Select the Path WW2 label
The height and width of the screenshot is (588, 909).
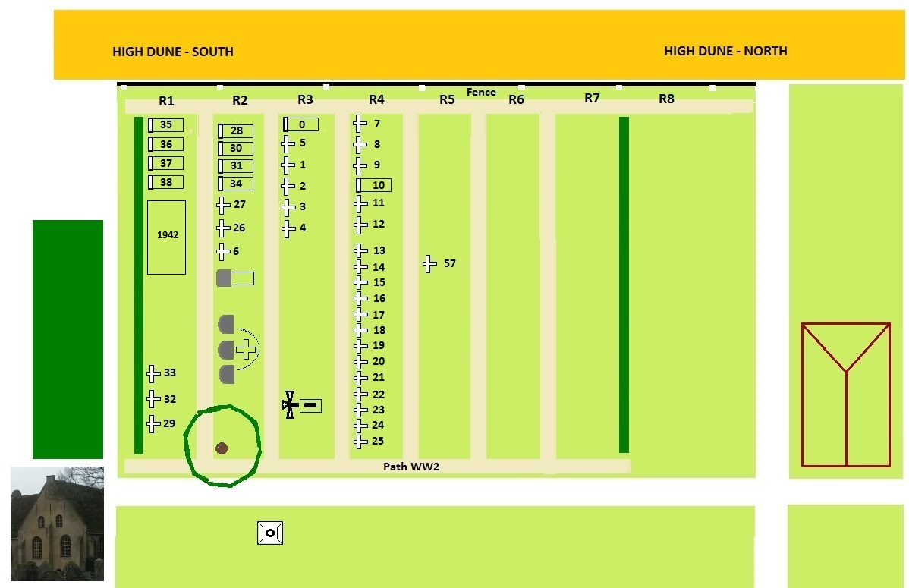click(410, 467)
